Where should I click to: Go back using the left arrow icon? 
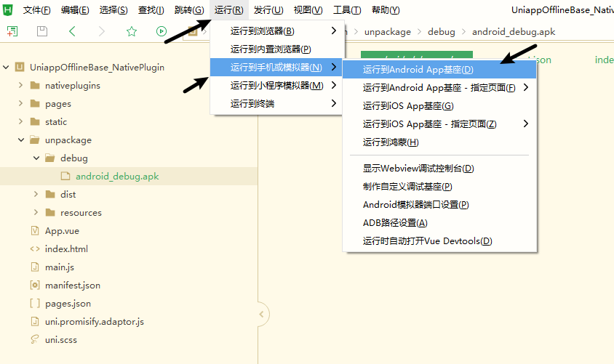tap(72, 31)
